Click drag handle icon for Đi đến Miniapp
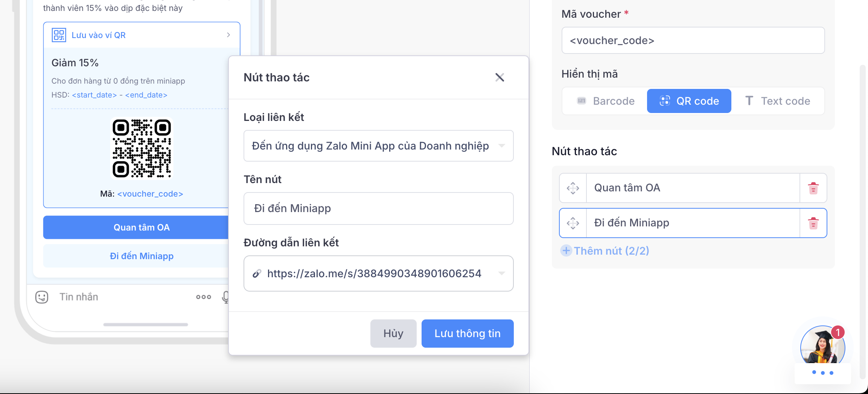Viewport: 868px width, 394px height. (x=573, y=223)
